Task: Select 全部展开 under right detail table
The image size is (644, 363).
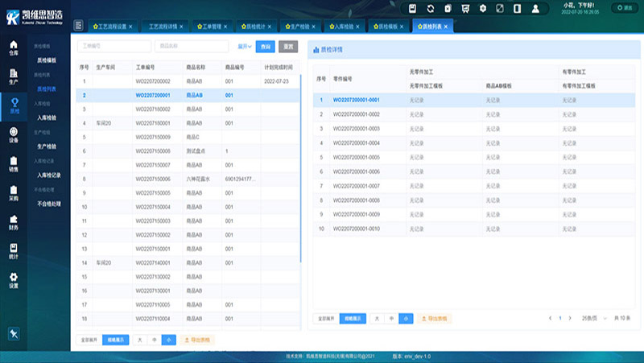Action: (x=326, y=319)
